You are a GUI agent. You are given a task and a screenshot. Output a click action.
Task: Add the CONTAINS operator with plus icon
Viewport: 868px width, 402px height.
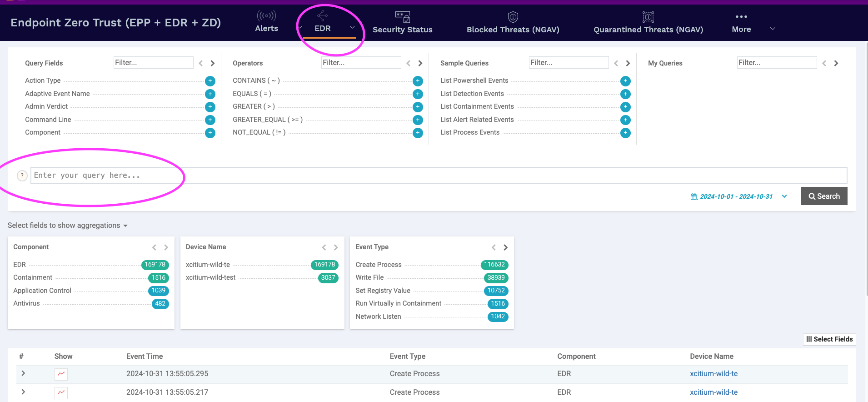click(x=418, y=81)
